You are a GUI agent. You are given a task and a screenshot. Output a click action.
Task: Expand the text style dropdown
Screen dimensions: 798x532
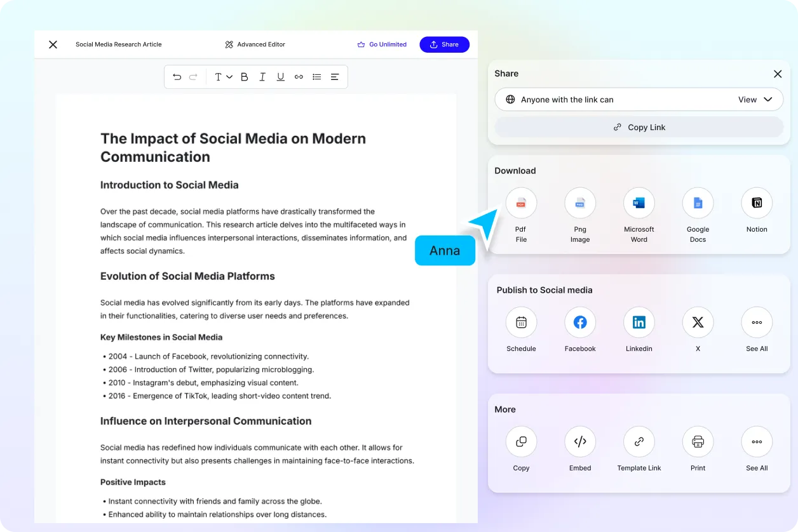[223, 77]
